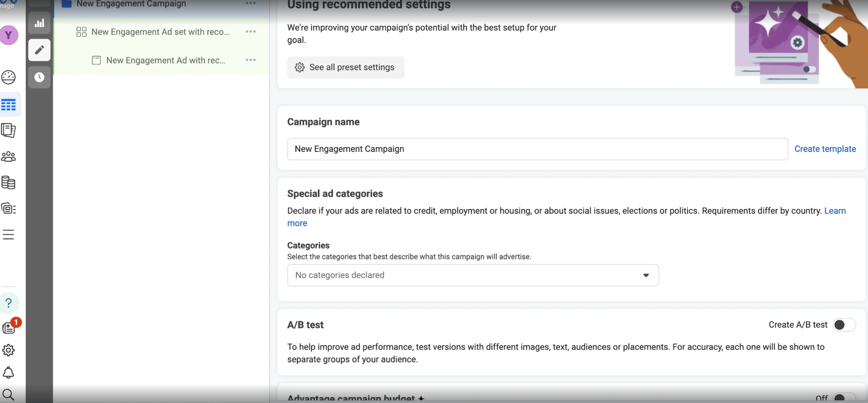Click the Help question mark icon
Screen dimensions: 868x403
click(x=9, y=303)
